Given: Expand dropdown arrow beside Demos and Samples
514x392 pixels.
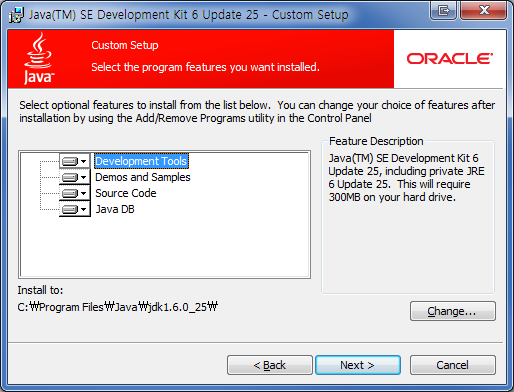Looking at the screenshot, I should coord(84,177).
